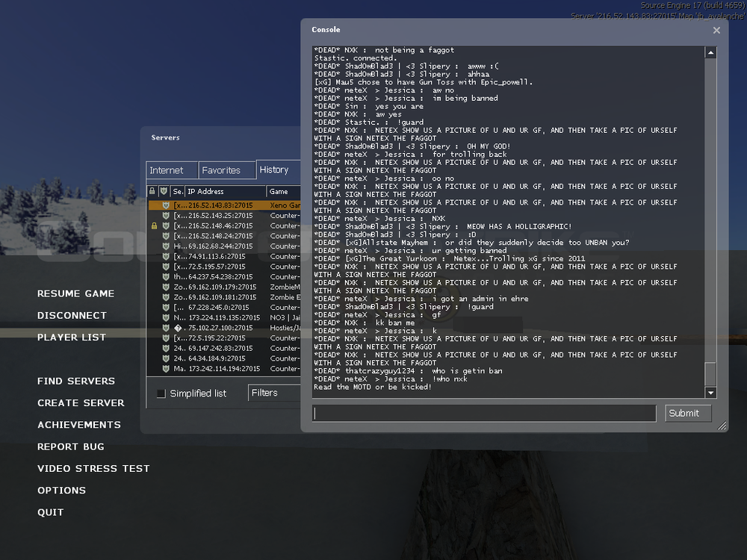Select server 72.5.195.57:27015 row
Screen dimensions: 747x560
224,267
